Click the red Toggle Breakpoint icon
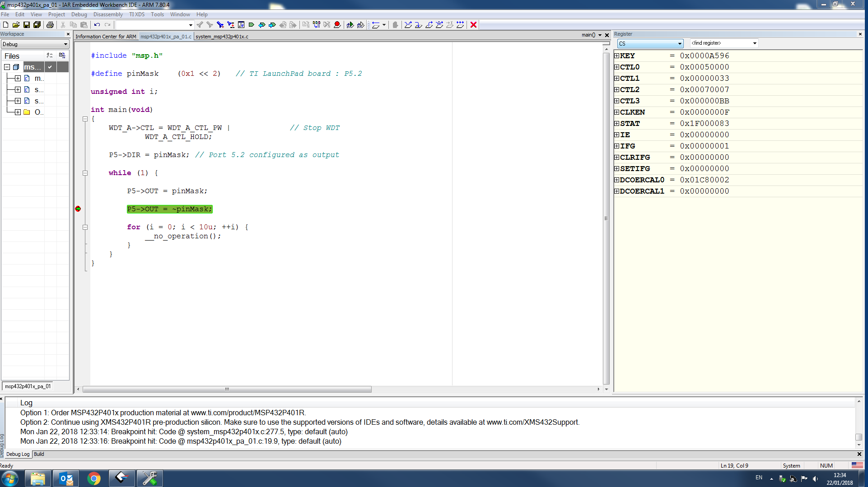This screenshot has height=487, width=868. (337, 25)
